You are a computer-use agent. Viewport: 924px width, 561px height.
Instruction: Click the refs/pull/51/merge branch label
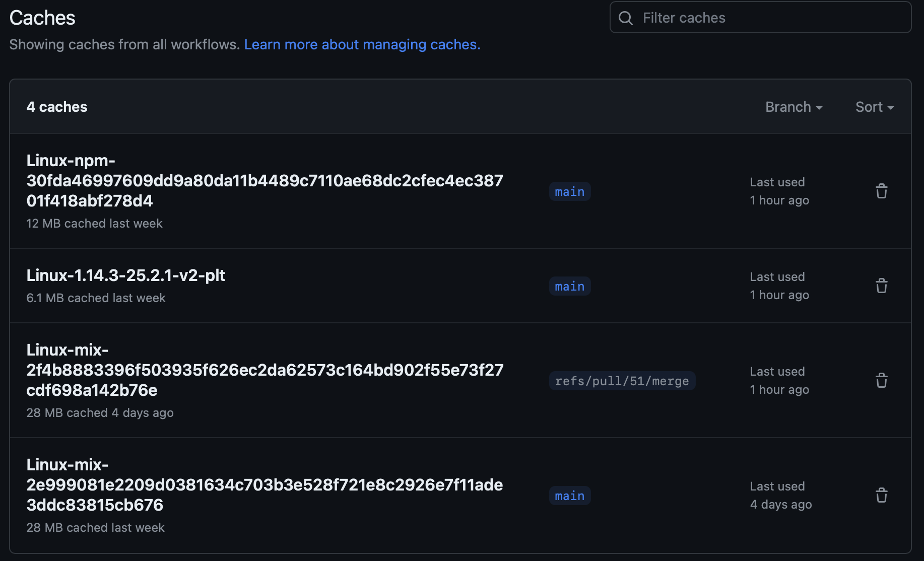pos(622,381)
